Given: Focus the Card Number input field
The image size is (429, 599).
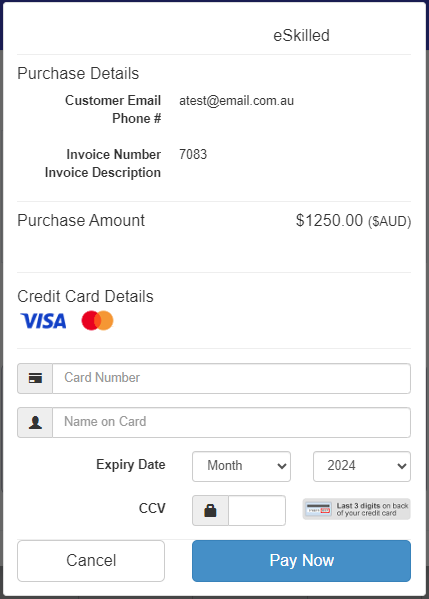Looking at the screenshot, I should [x=231, y=378].
